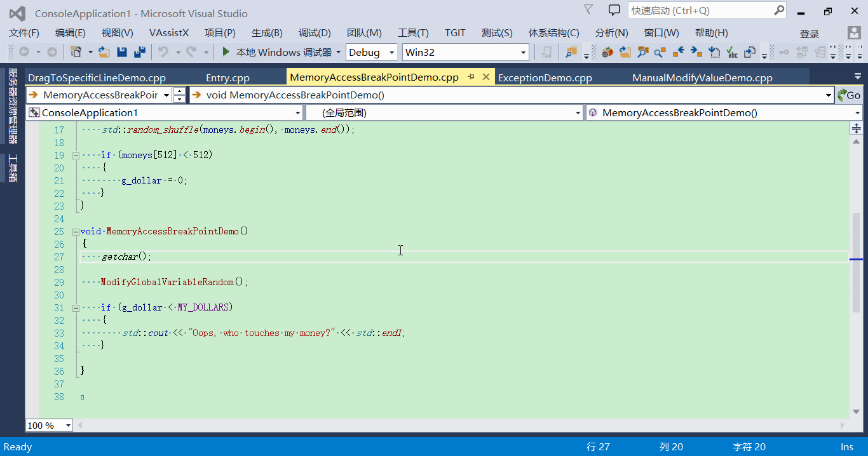Open the 工具箱 toolbox side panel tab
Image resolution: width=868 pixels, height=456 pixels.
click(13, 168)
